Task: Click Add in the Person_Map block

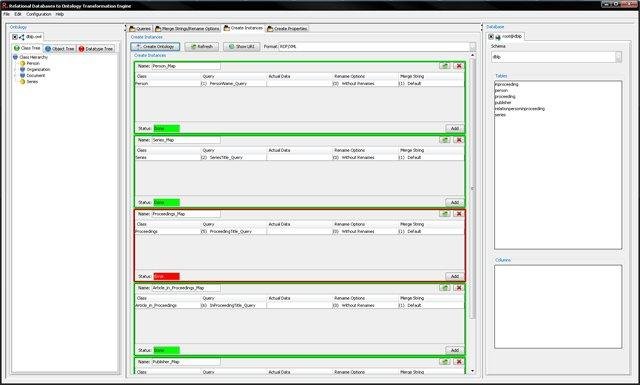Action: (455, 128)
